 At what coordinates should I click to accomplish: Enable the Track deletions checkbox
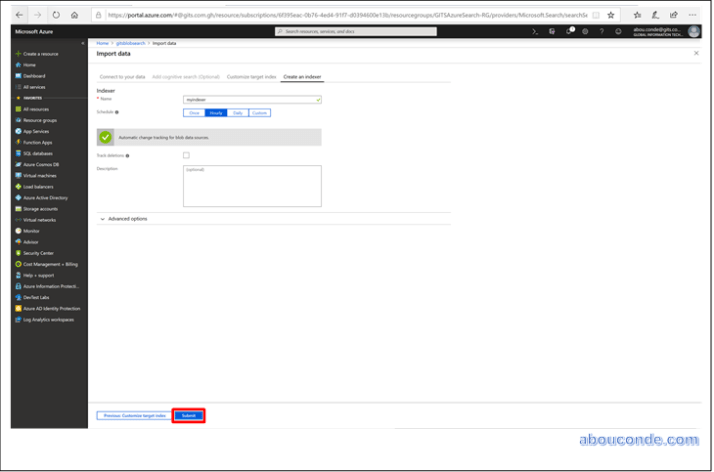click(x=186, y=155)
